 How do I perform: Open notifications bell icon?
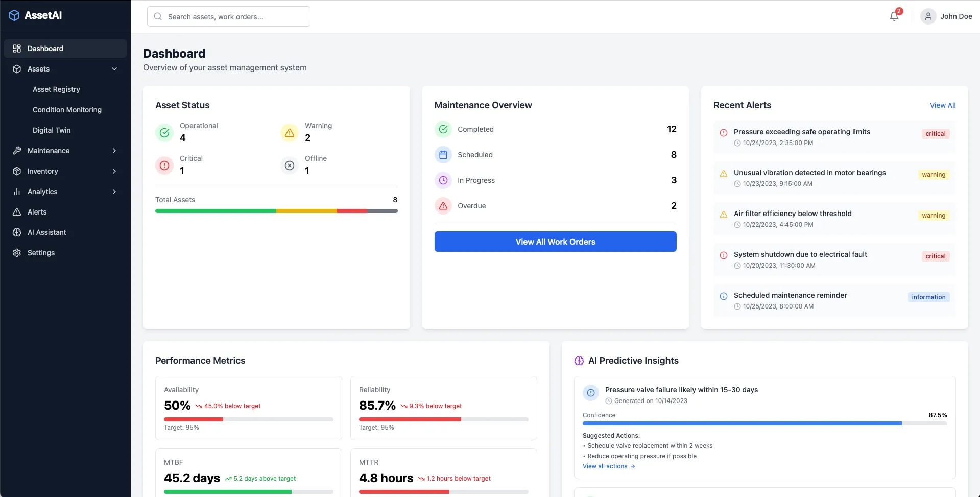click(x=894, y=16)
